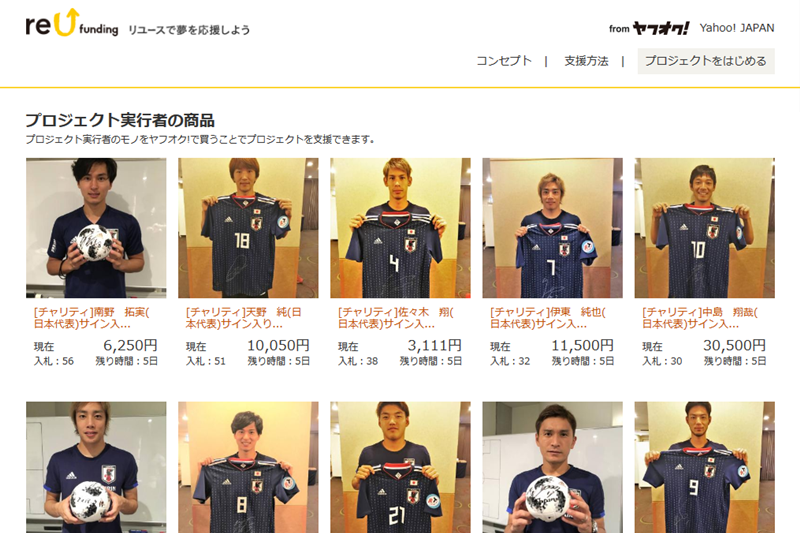The height and width of the screenshot is (533, 800).
Task: Open the number 18 jersey photo
Action: click(x=248, y=228)
